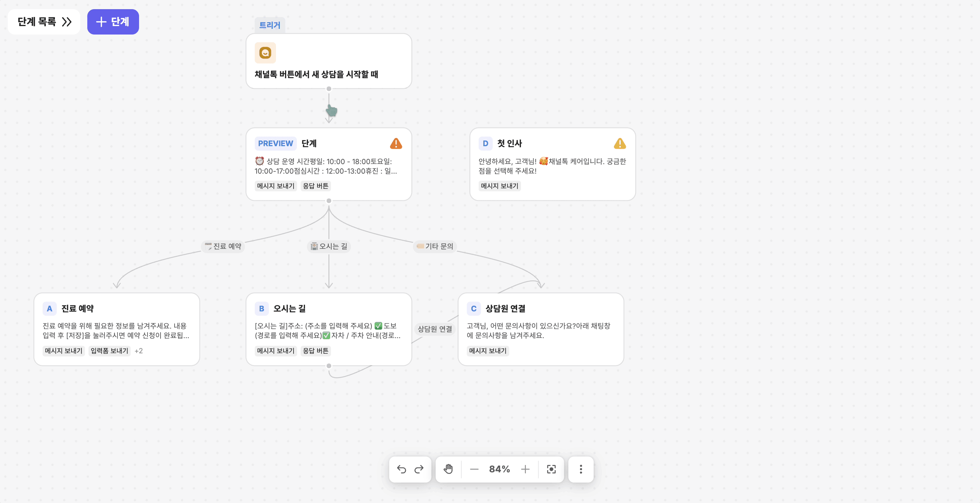The image size is (980, 503).
Task: Click the zoom out minus icon
Action: coord(474,469)
